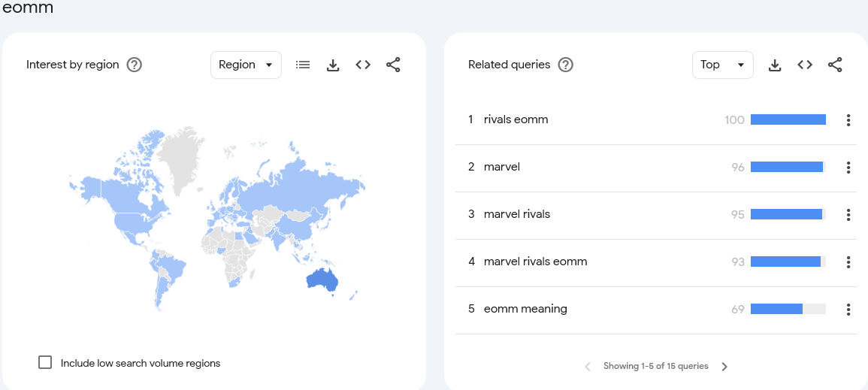The width and height of the screenshot is (868, 390).
Task: Open options menu for marvel rivals row
Action: [x=848, y=215]
